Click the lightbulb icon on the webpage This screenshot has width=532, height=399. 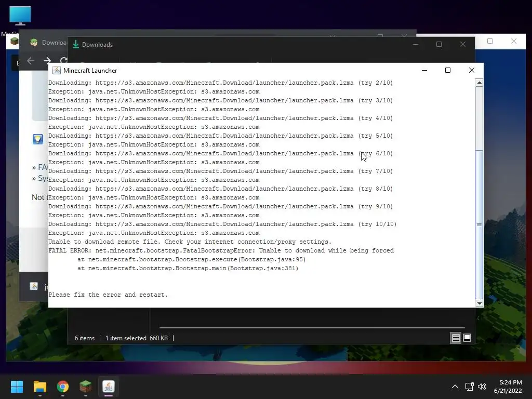tap(37, 139)
